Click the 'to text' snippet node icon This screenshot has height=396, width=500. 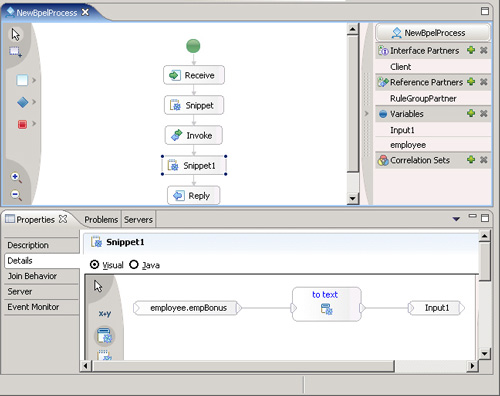point(326,309)
